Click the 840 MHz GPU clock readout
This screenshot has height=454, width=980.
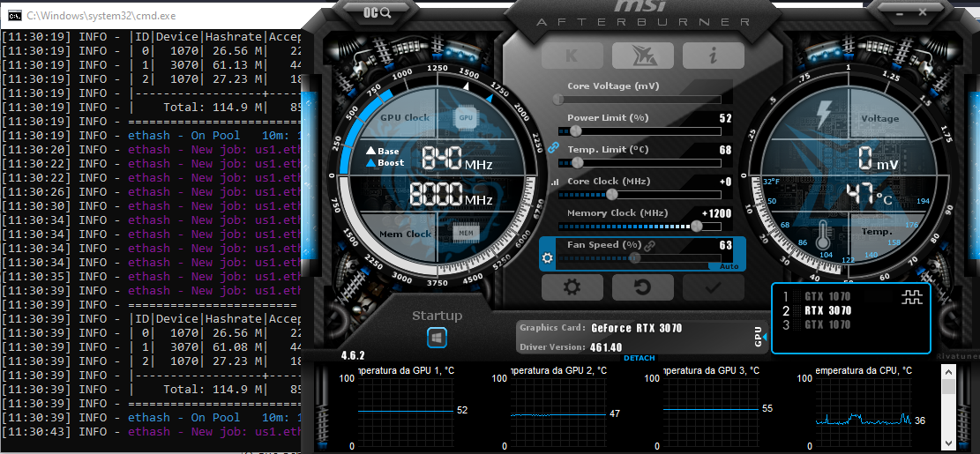tap(458, 159)
